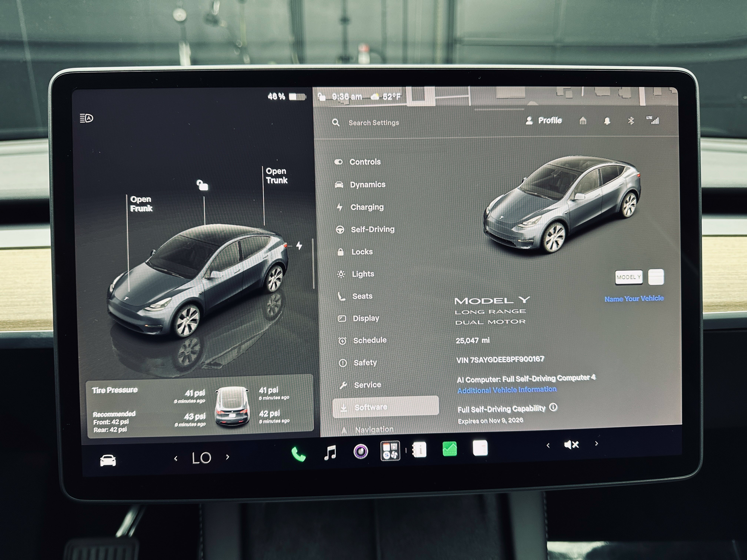Open the purple camera app icon

tap(361, 452)
